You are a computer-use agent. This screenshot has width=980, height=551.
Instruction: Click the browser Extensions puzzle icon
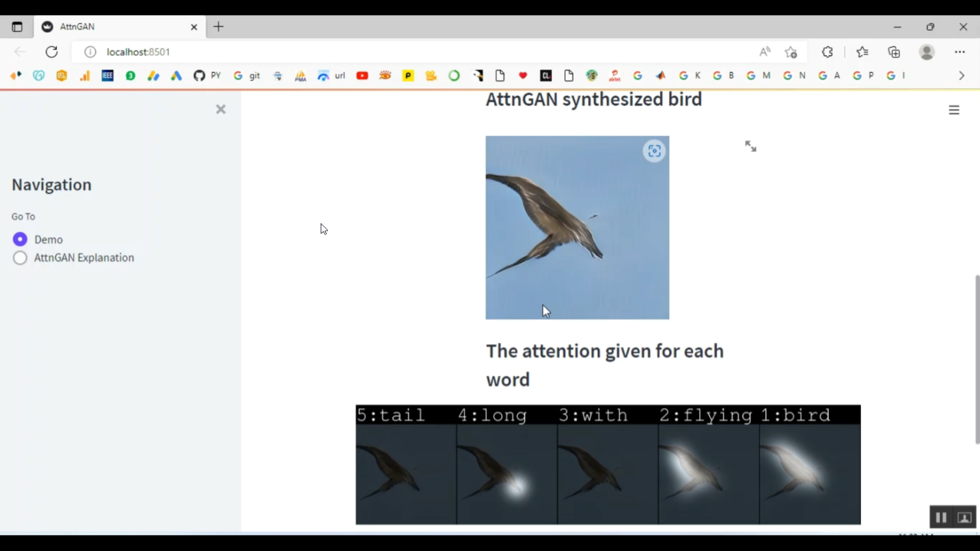tap(827, 52)
